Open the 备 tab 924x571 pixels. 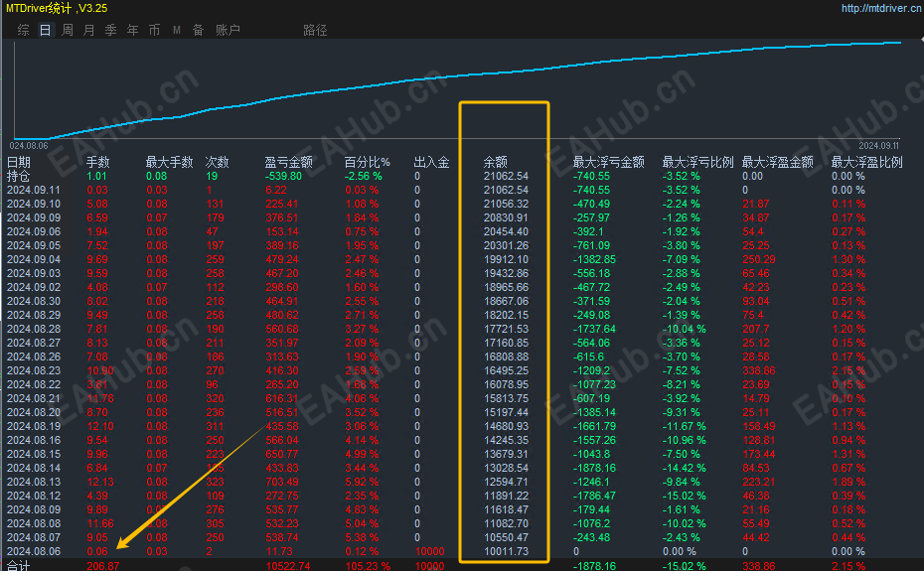(198, 30)
